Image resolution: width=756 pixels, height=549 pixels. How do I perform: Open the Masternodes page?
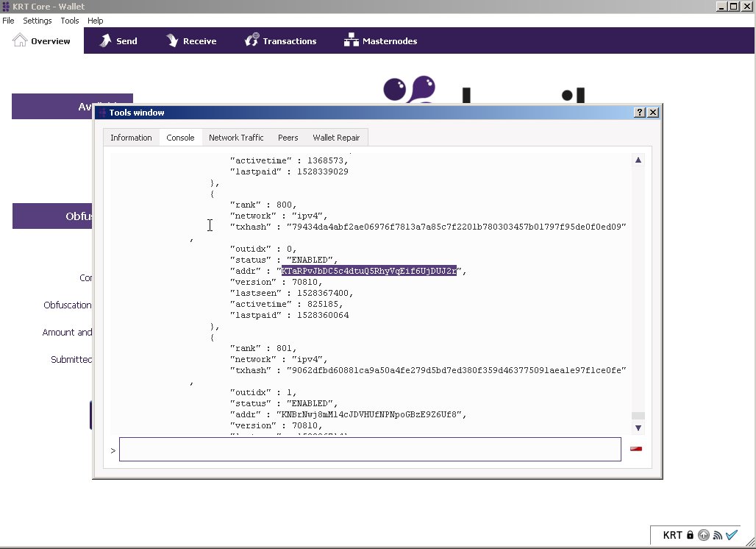coord(380,41)
